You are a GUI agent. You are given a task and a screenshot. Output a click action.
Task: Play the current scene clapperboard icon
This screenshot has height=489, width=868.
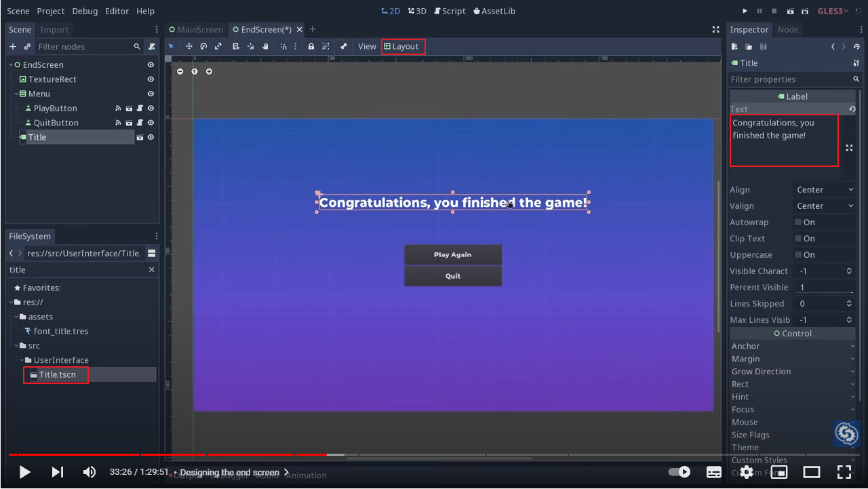click(790, 11)
